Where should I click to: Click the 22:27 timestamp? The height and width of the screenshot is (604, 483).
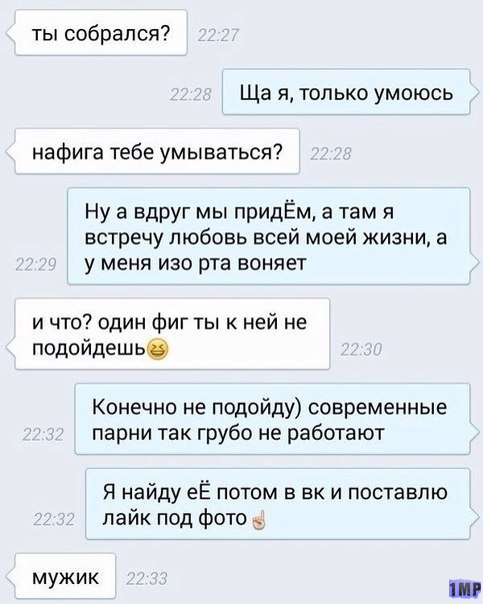(217, 37)
